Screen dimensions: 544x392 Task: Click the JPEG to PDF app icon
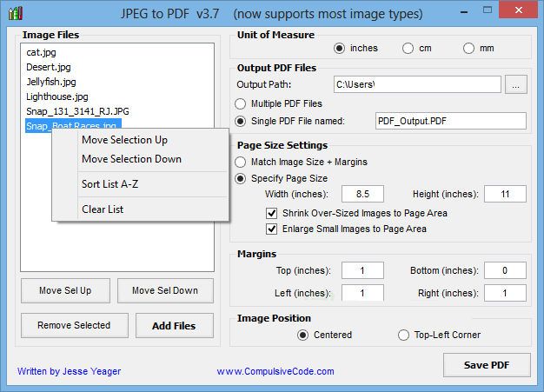click(x=16, y=14)
